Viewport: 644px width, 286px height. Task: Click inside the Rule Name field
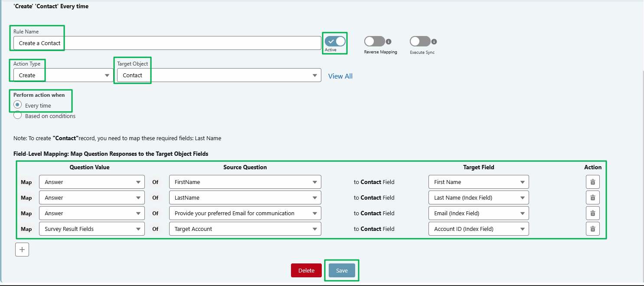[x=130, y=43]
